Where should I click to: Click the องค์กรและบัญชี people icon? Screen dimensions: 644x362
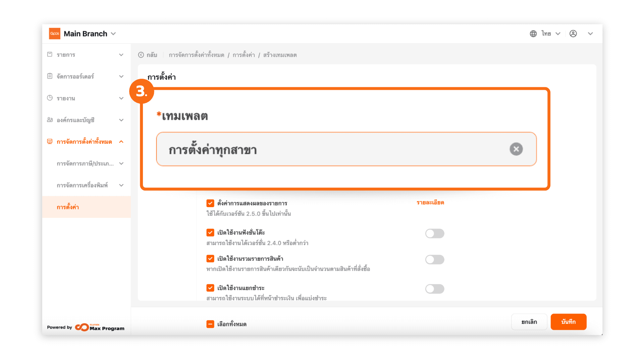[x=50, y=120]
